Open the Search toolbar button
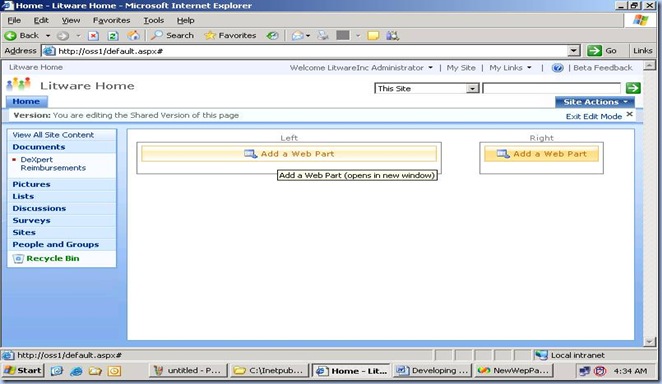 172,36
